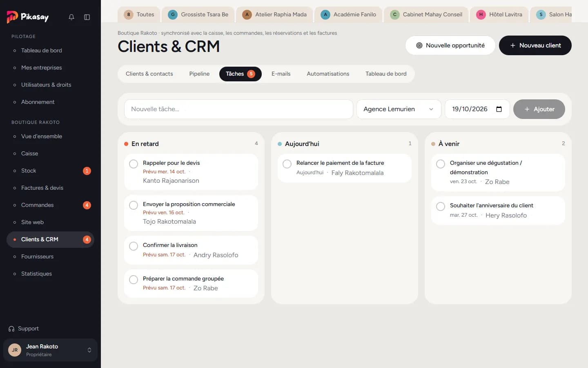
Task: Click the Toutes count badge
Action: [x=129, y=15]
